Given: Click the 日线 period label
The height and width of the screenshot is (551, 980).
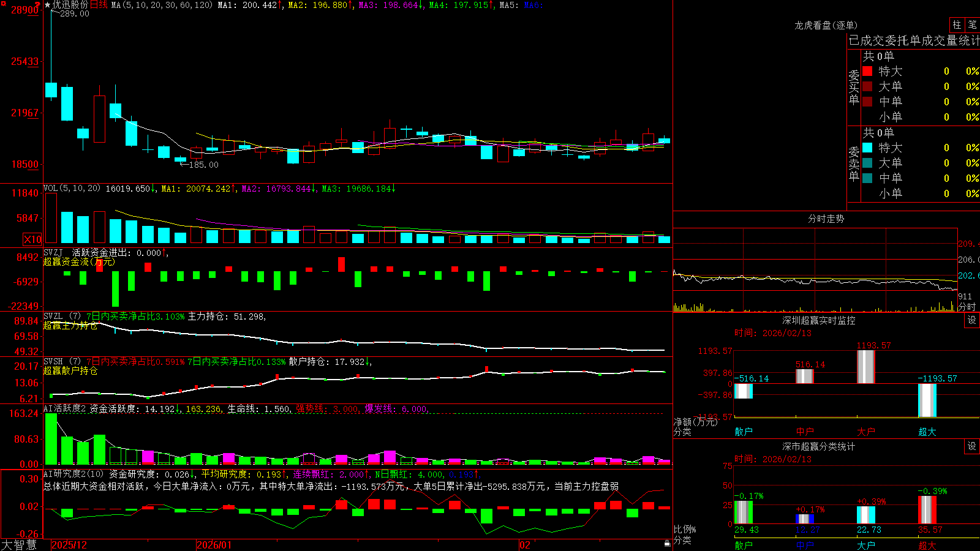Looking at the screenshot, I should click(99, 5).
